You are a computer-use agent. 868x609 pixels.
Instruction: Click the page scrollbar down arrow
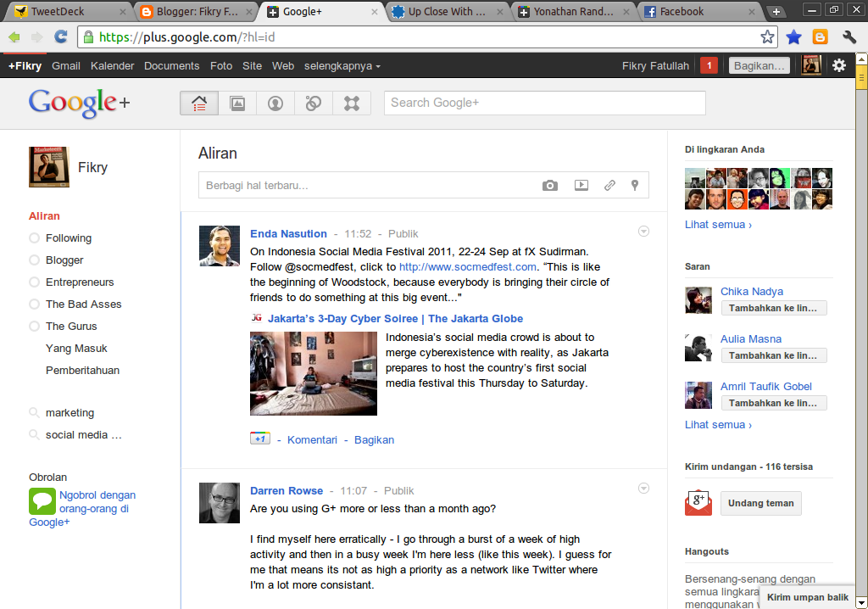tap(861, 602)
